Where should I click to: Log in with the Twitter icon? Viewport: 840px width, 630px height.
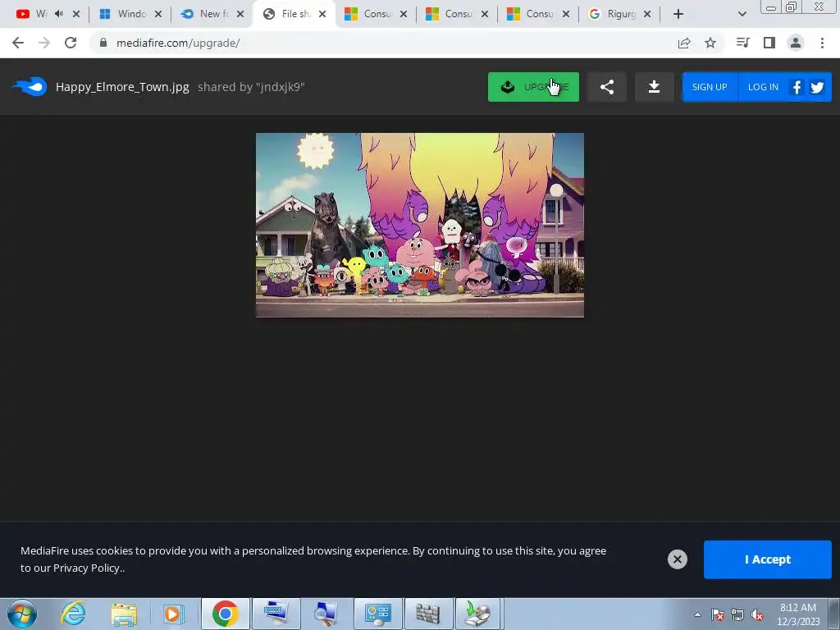coord(817,87)
